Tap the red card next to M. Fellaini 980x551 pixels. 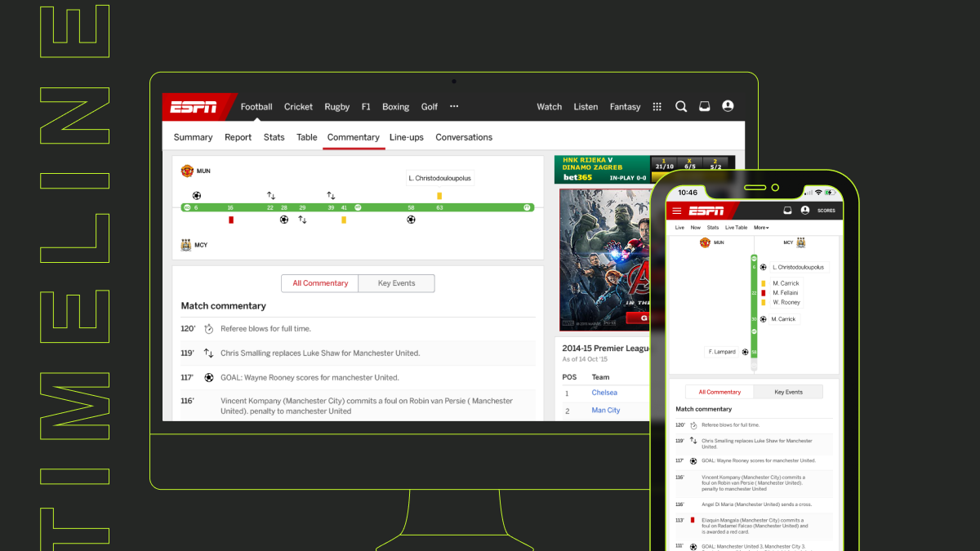[764, 293]
